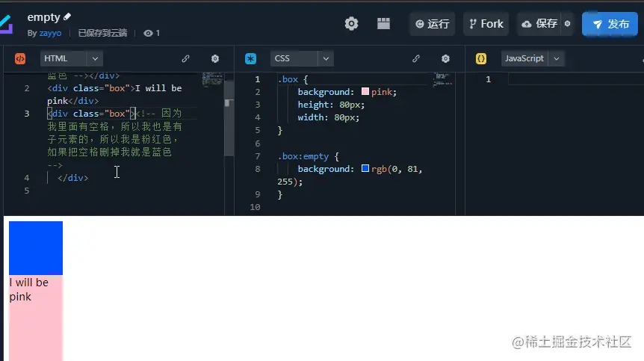Image resolution: width=644 pixels, height=361 pixels.
Task: Click the orange HTML panel icon
Action: (20, 59)
